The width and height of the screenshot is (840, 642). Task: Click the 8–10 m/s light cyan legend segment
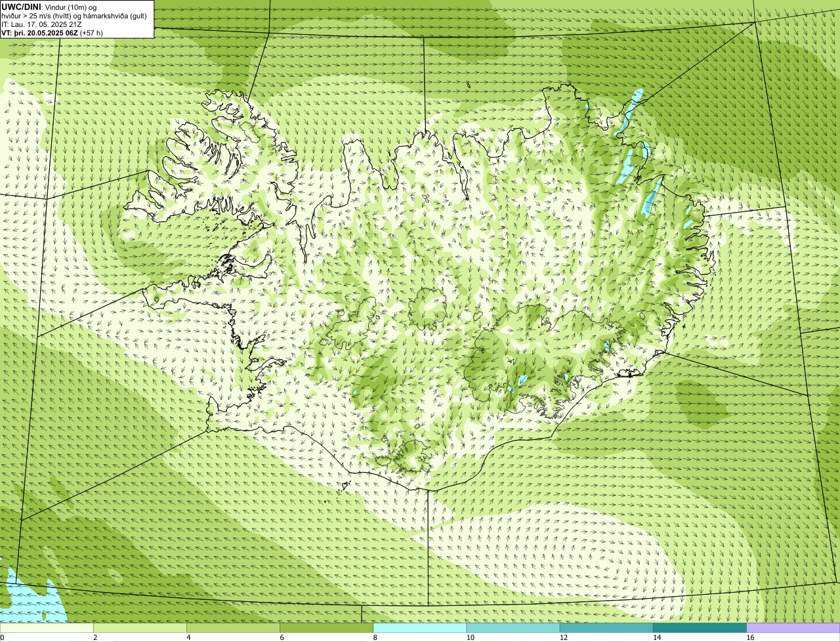420,628
